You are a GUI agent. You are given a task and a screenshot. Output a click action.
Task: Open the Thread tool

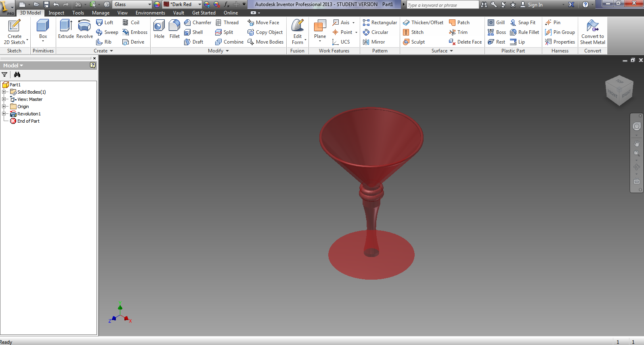click(x=227, y=23)
